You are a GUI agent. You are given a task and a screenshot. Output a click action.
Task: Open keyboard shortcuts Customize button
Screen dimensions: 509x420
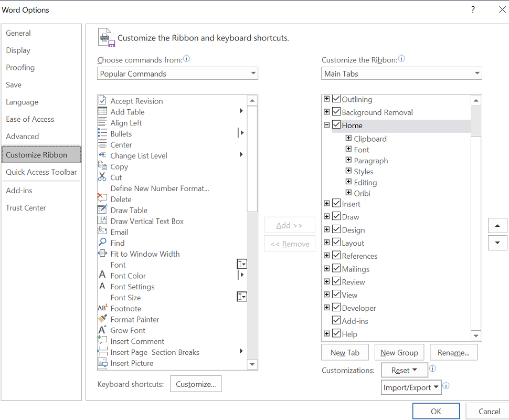[x=196, y=384]
